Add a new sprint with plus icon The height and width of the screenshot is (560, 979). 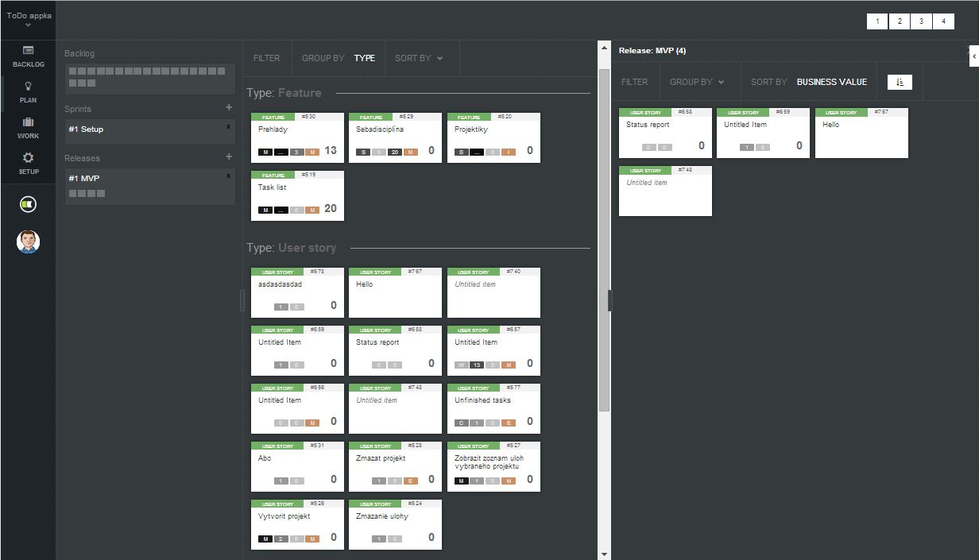point(229,108)
